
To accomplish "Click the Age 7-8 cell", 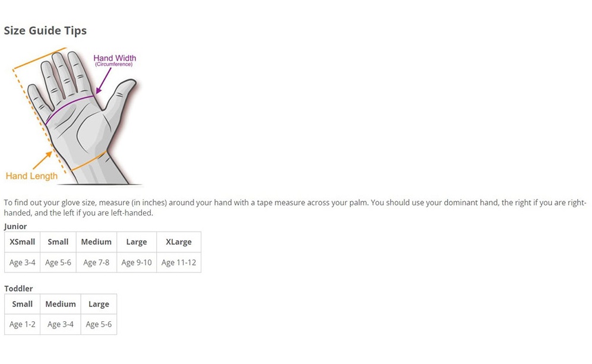I will pyautogui.click(x=96, y=262).
